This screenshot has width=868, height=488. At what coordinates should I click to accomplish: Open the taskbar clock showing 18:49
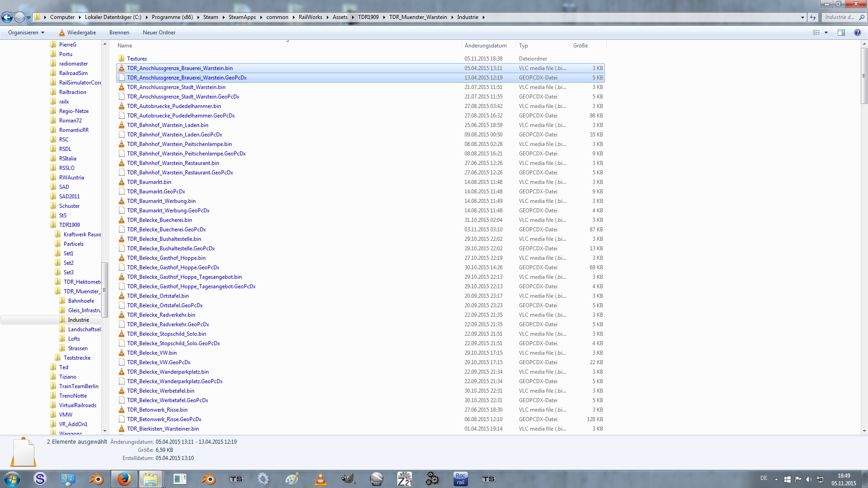tap(844, 479)
